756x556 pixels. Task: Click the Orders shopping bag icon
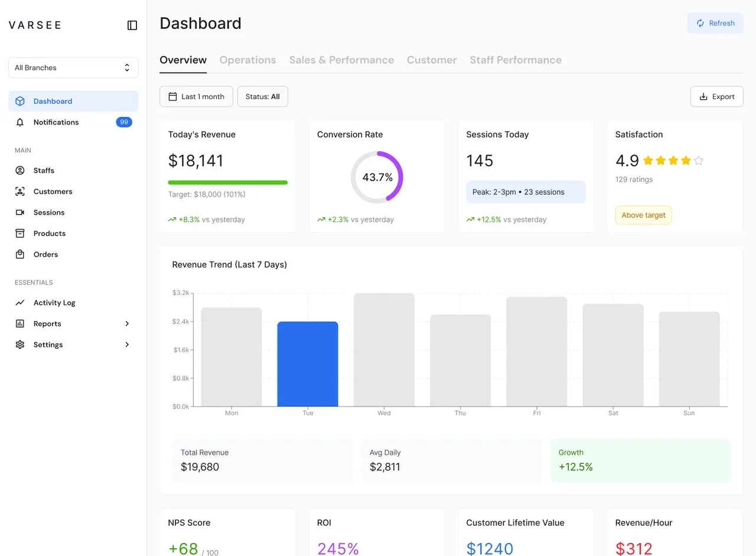pos(20,254)
